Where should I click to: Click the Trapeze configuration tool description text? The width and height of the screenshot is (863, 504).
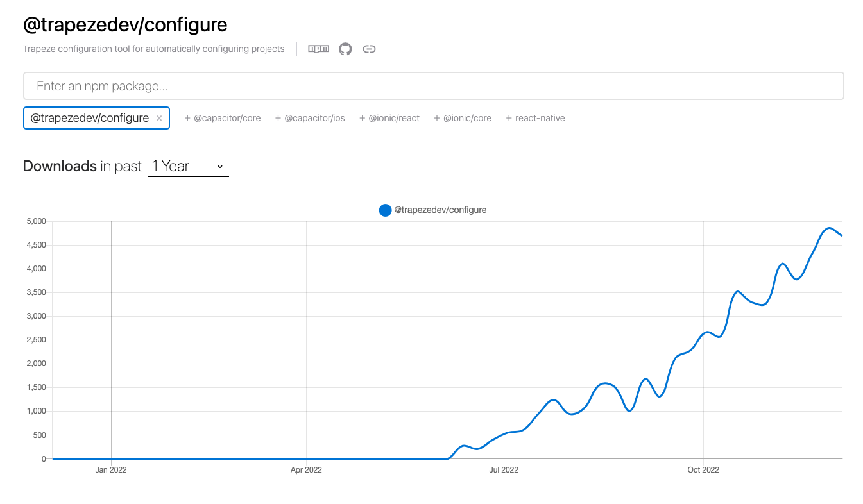coord(154,49)
